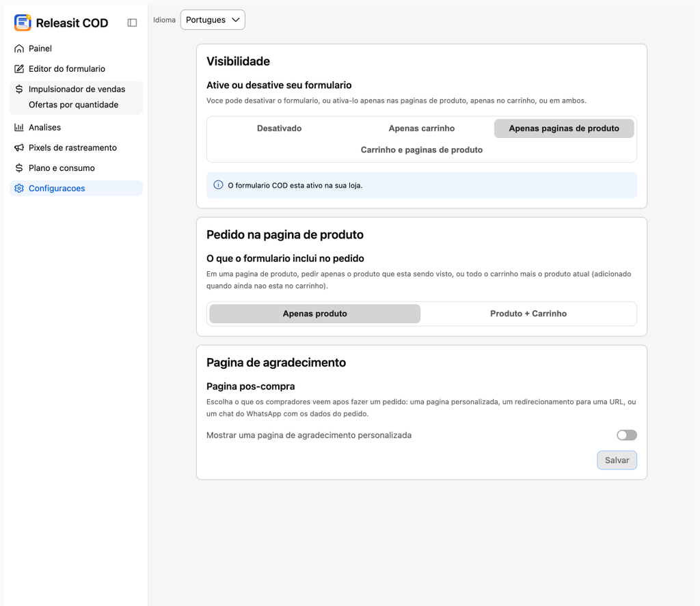Click the Configuracoes gear icon
700x606 pixels.
[x=18, y=189]
